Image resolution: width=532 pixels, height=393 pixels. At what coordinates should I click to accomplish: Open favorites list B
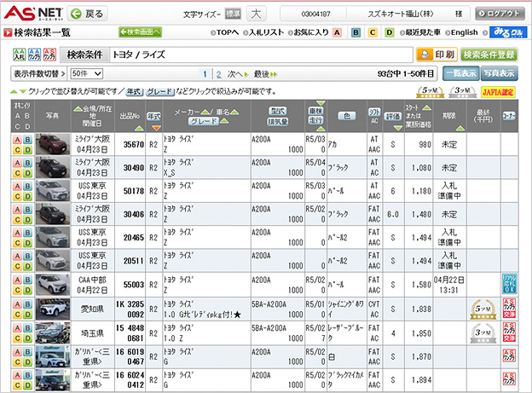pyautogui.click(x=356, y=32)
